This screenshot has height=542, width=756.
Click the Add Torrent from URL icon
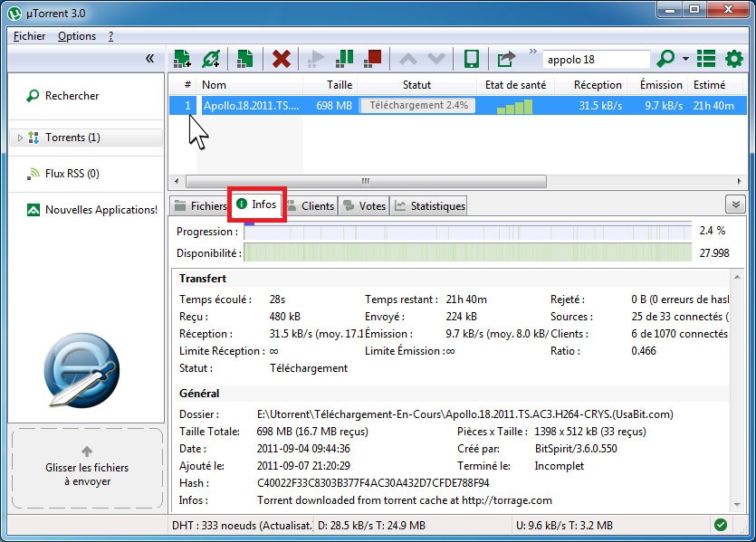click(211, 59)
